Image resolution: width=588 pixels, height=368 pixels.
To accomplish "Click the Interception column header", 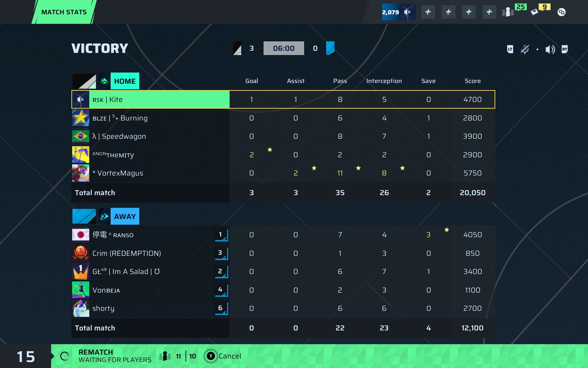I will pyautogui.click(x=384, y=81).
